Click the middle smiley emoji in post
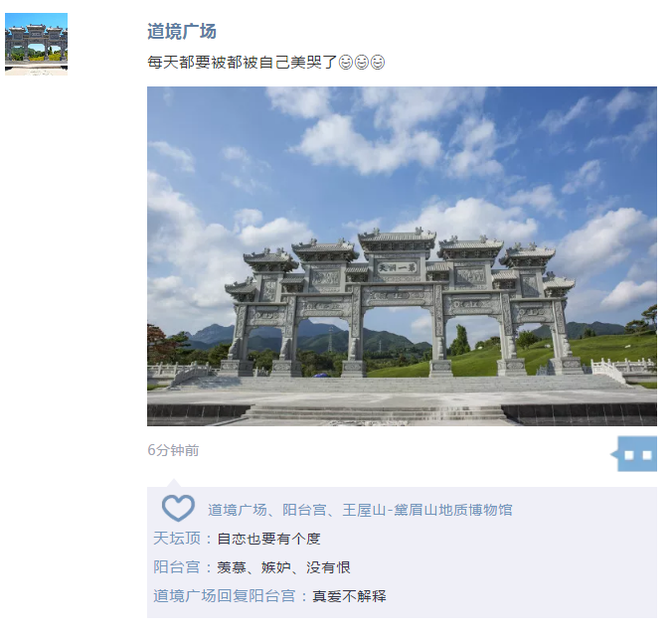 pyautogui.click(x=362, y=63)
